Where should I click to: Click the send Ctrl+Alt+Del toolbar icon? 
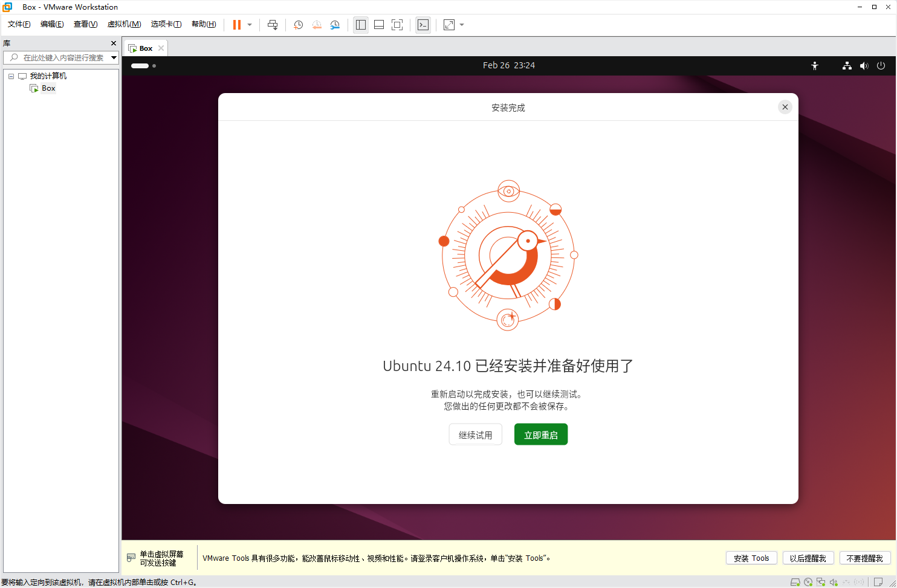tap(273, 25)
